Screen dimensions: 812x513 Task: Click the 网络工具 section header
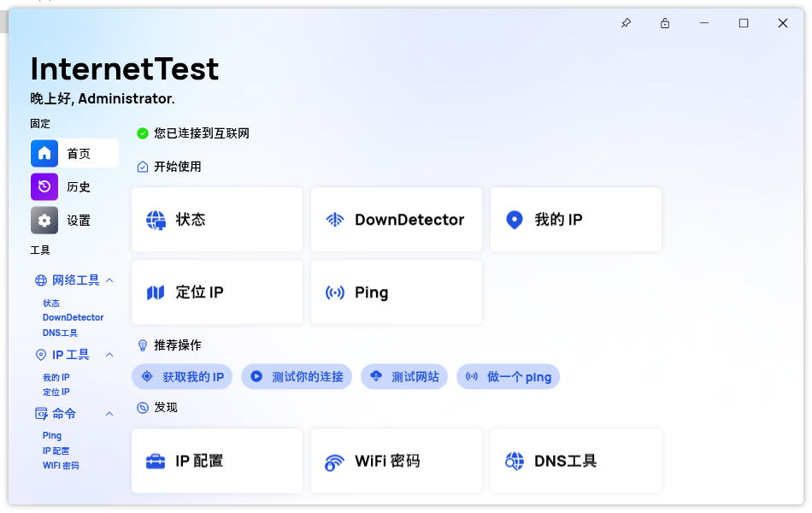point(74,280)
